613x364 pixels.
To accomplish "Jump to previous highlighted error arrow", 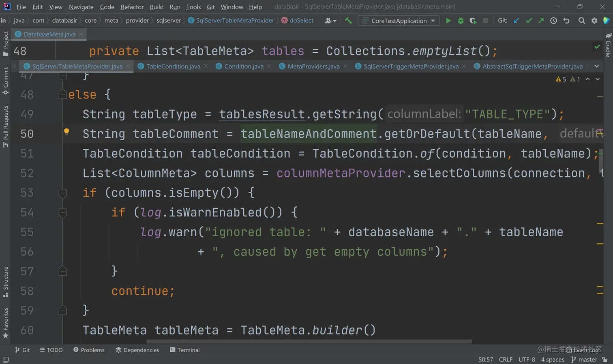I will [x=587, y=79].
